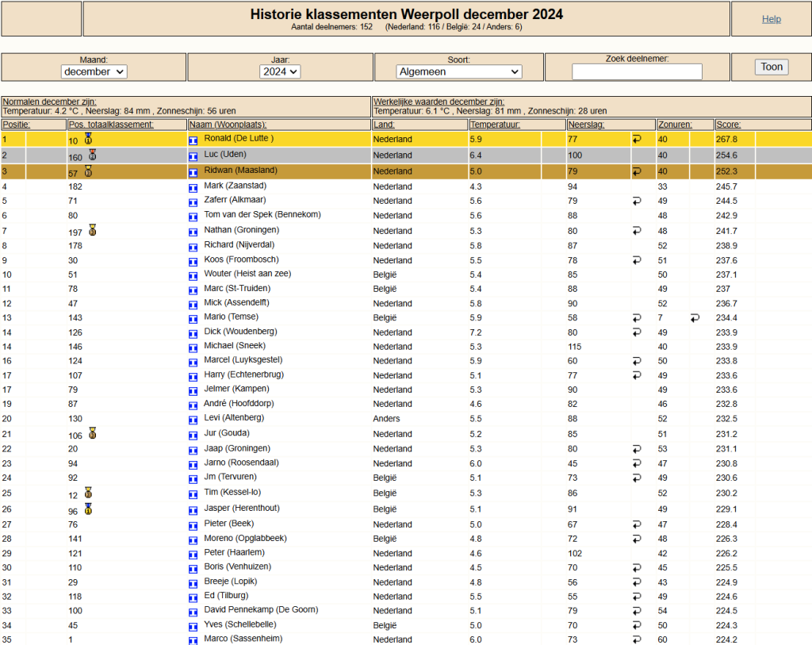The height and width of the screenshot is (645, 812).
Task: Click return-arrow icon in Zaferr's Neerslag column
Action: pyautogui.click(x=636, y=202)
